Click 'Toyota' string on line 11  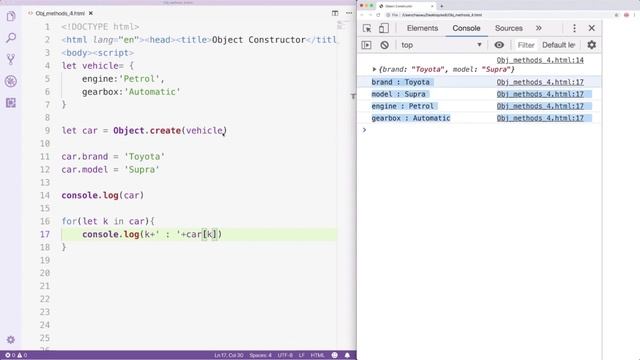point(144,157)
